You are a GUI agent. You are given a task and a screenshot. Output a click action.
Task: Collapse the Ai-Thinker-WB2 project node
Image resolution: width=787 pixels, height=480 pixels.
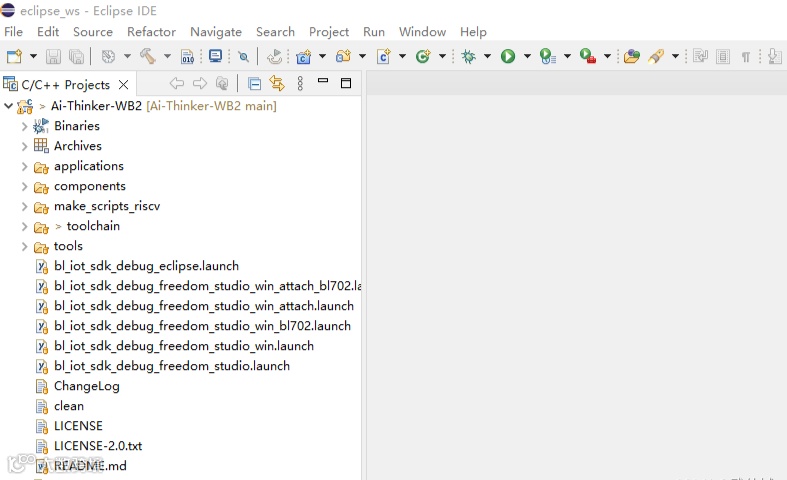pos(9,106)
